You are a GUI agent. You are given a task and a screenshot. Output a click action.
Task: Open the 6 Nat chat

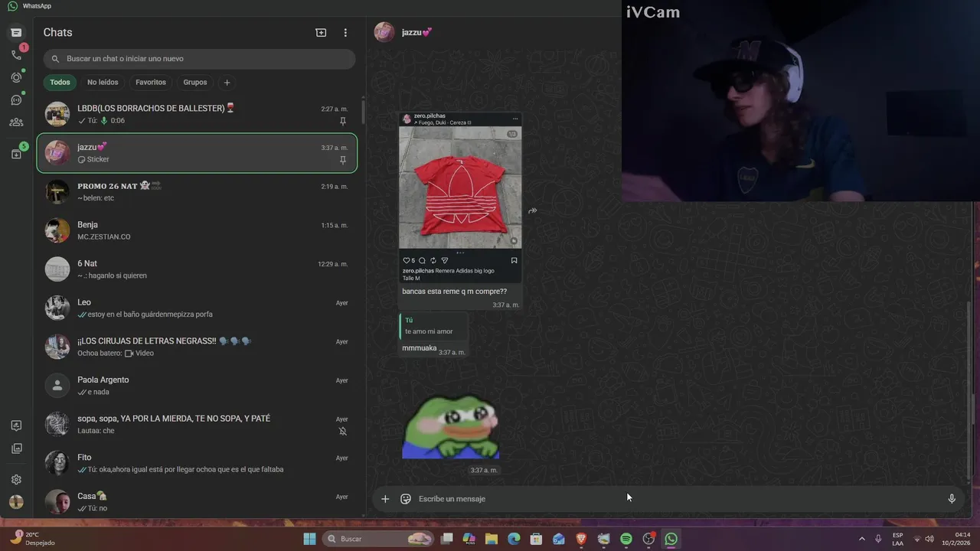(197, 269)
